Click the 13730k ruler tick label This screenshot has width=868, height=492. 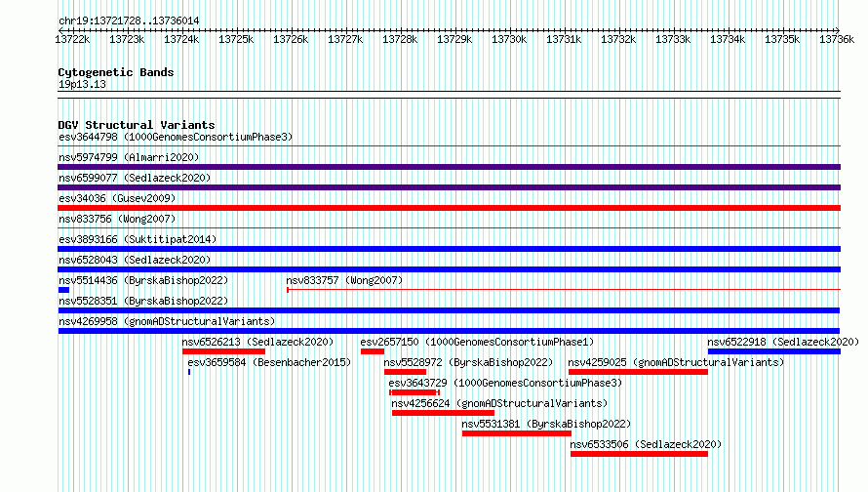pyautogui.click(x=509, y=39)
